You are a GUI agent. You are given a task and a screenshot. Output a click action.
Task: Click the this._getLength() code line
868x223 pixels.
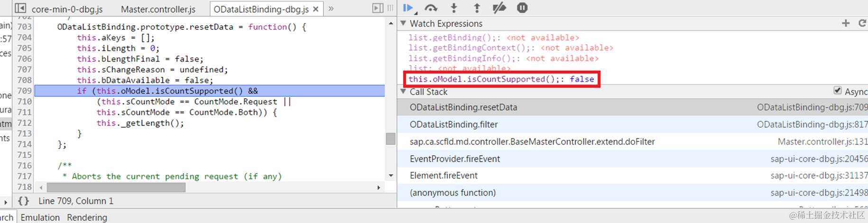coord(140,123)
